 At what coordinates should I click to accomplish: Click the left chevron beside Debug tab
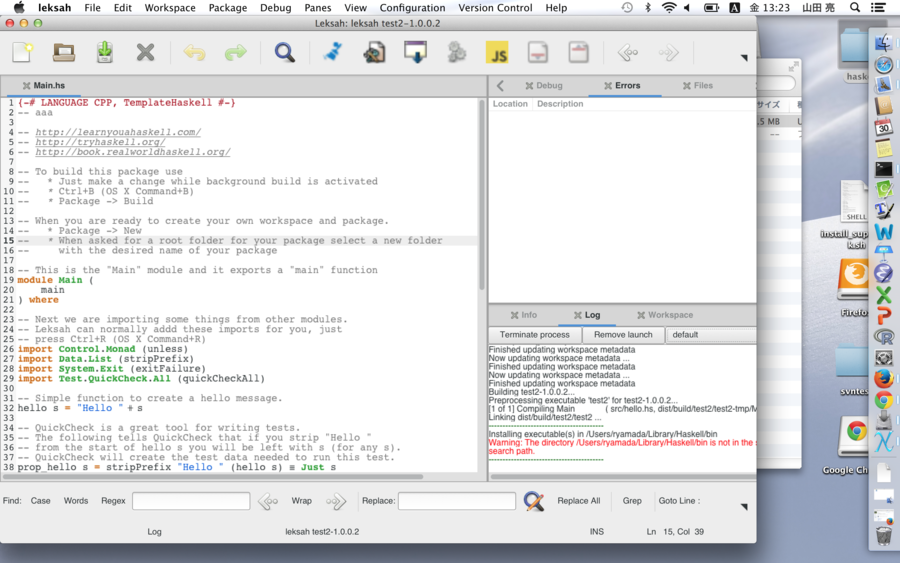pyautogui.click(x=501, y=86)
